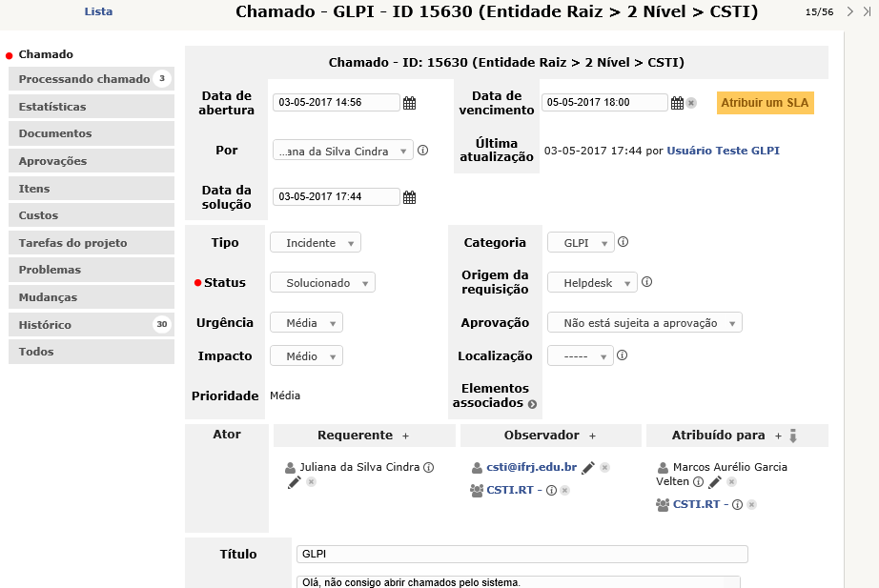Assign ticket to myself icon
879x588 pixels.
(x=792, y=436)
